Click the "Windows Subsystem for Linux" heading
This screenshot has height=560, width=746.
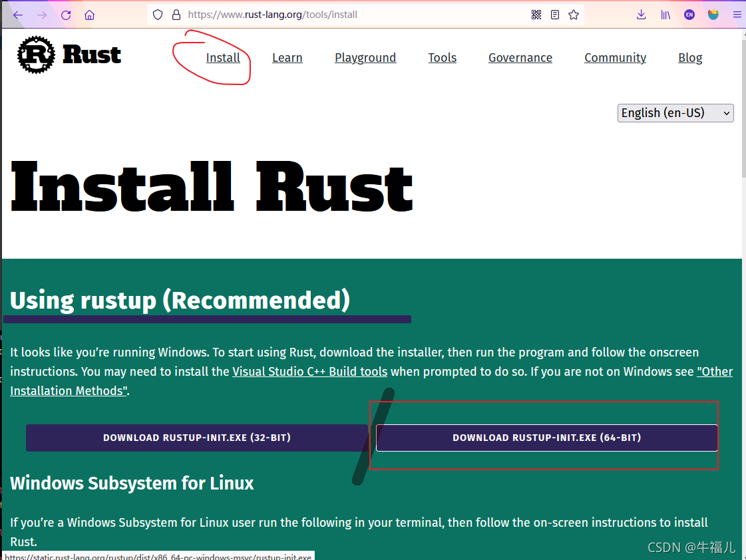(132, 483)
